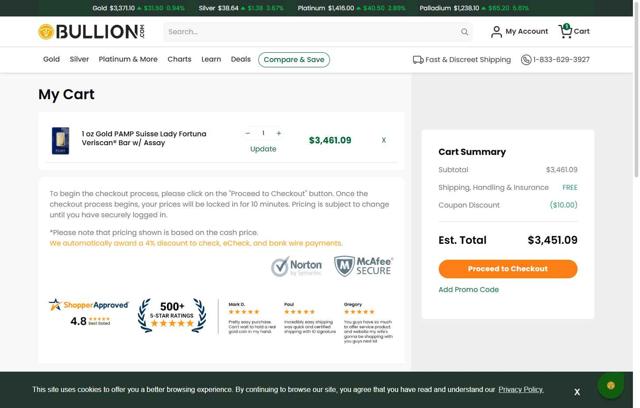Screen dimensions: 640x408
Task: Click Update quantity link
Action: tap(263, 149)
